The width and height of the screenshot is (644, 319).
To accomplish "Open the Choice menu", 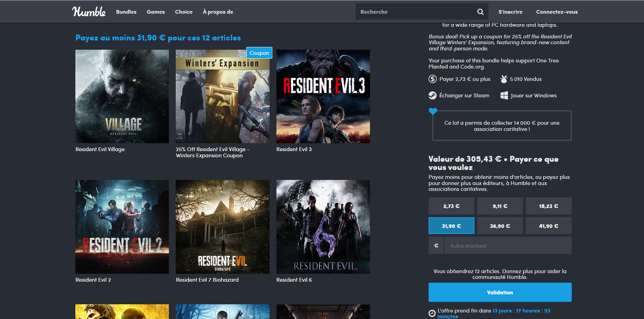I will [x=184, y=11].
